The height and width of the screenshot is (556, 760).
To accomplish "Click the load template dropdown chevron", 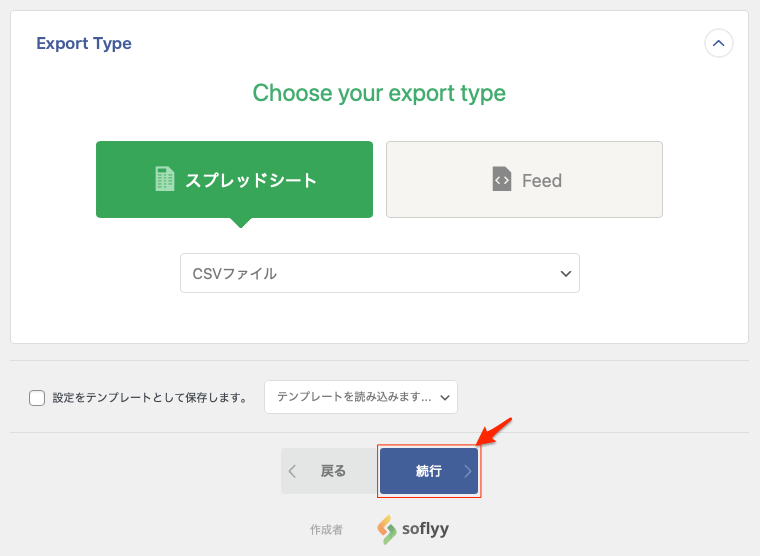I will (x=445, y=397).
